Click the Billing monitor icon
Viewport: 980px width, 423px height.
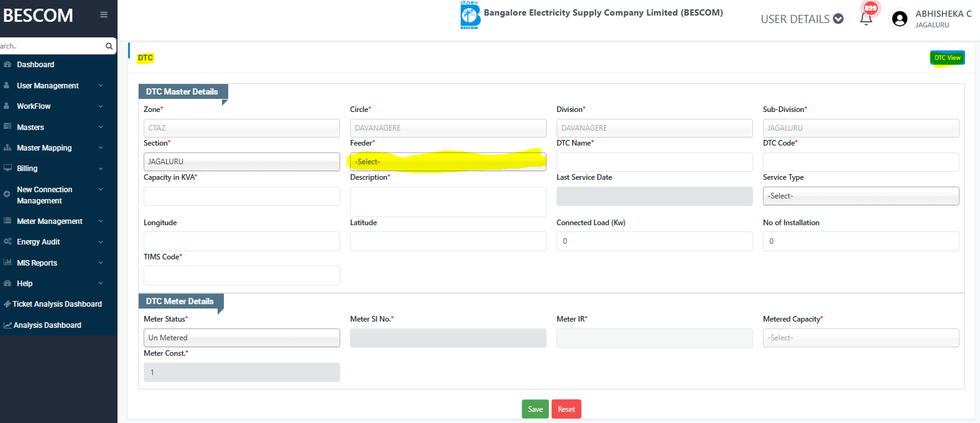pyautogui.click(x=7, y=168)
